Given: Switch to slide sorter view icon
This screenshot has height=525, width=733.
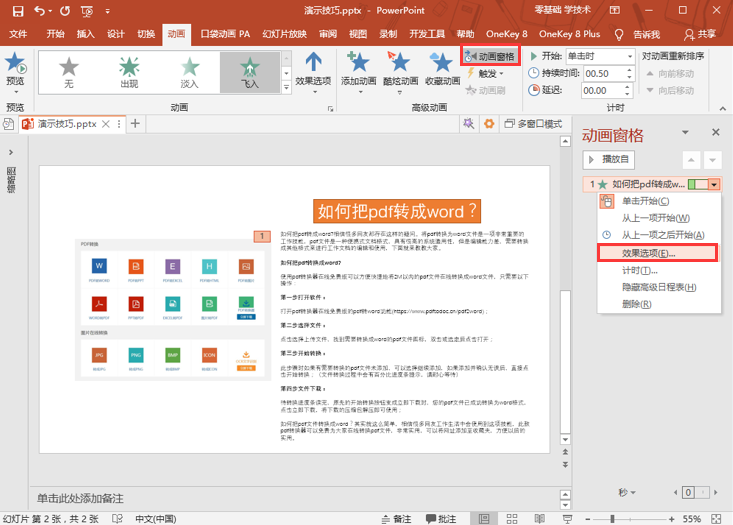Looking at the screenshot, I should point(512,519).
